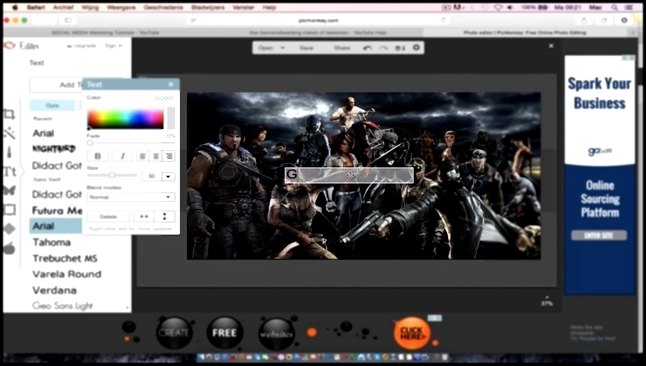
Task: Click the Safari reload icon
Action: (x=443, y=20)
